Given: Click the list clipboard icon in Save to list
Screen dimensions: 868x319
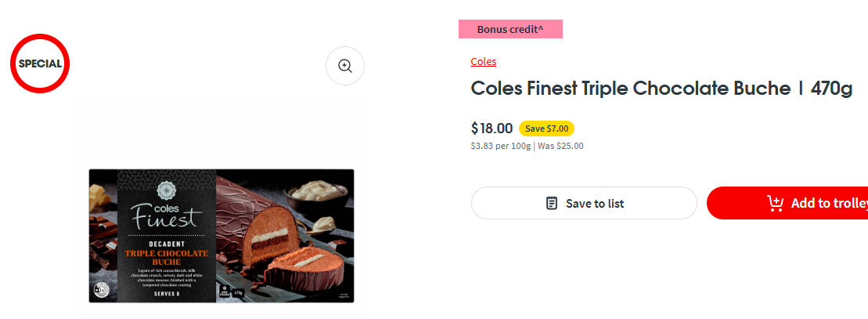Looking at the screenshot, I should pos(552,203).
